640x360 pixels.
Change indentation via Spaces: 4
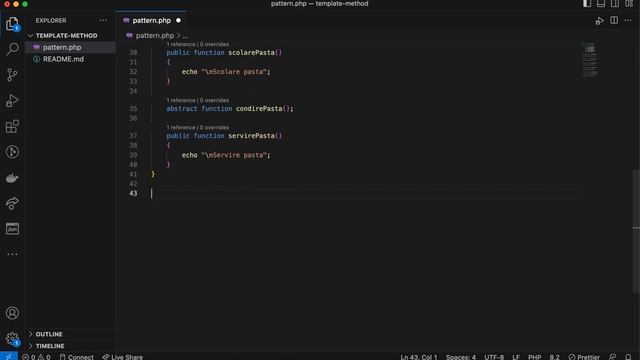coord(461,357)
